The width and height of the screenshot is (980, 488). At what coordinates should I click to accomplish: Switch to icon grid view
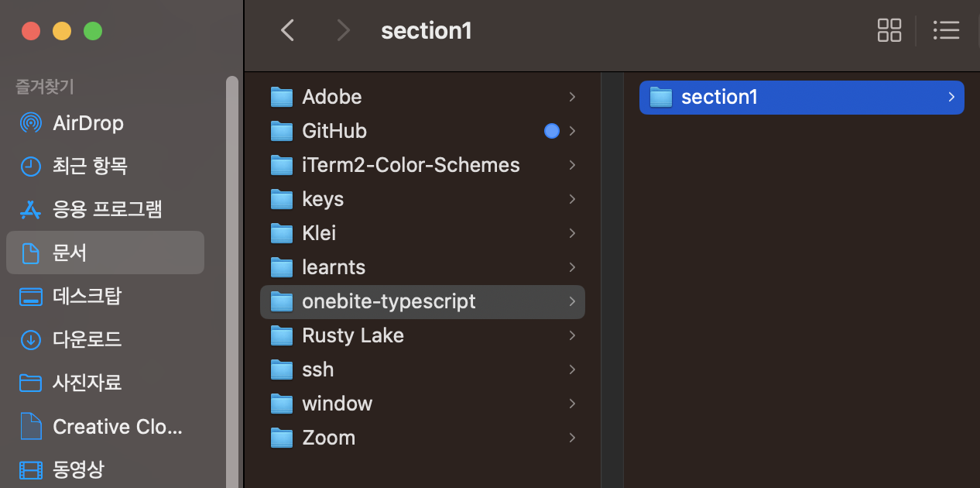pyautogui.click(x=889, y=31)
